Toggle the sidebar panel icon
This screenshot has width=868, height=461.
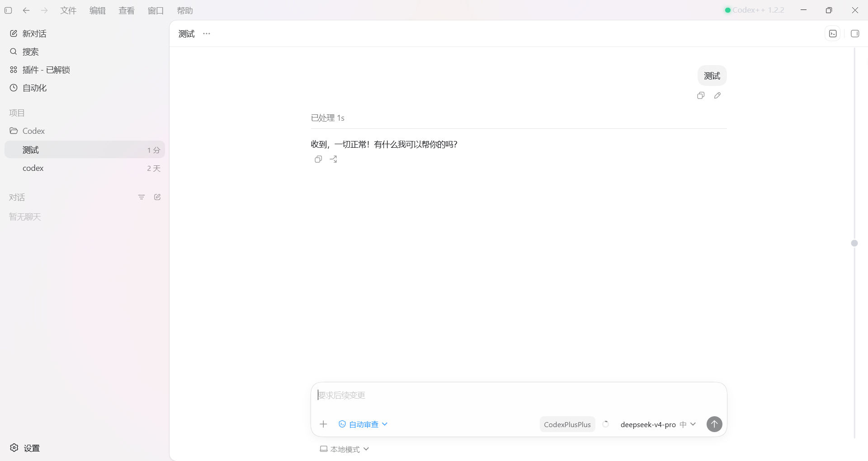click(x=8, y=10)
